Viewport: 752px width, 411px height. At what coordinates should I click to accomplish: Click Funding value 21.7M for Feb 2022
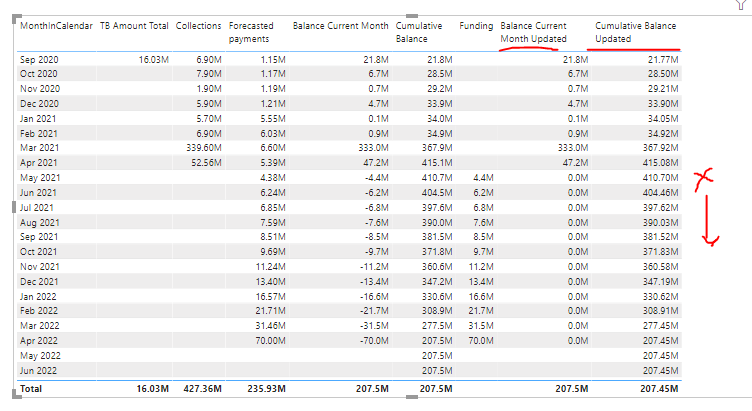[481, 310]
